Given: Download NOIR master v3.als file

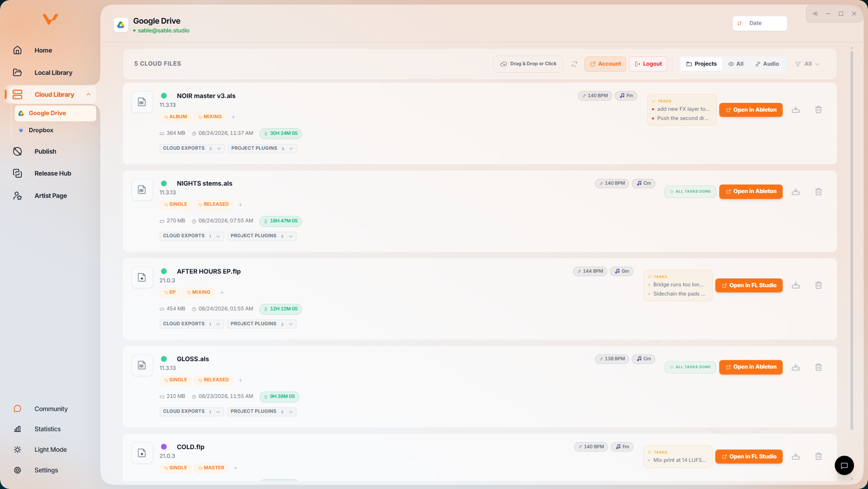Looking at the screenshot, I should [x=796, y=110].
